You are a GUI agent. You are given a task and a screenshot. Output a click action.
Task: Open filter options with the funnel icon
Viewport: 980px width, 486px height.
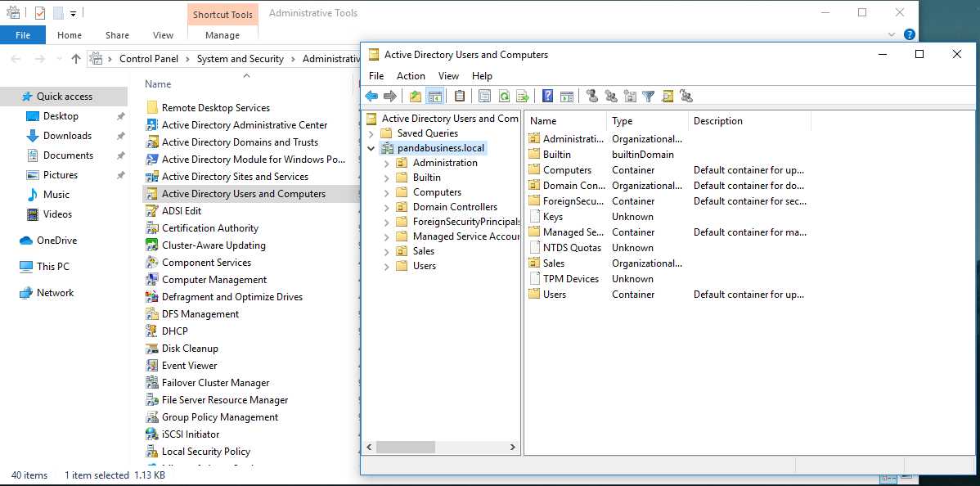(649, 97)
